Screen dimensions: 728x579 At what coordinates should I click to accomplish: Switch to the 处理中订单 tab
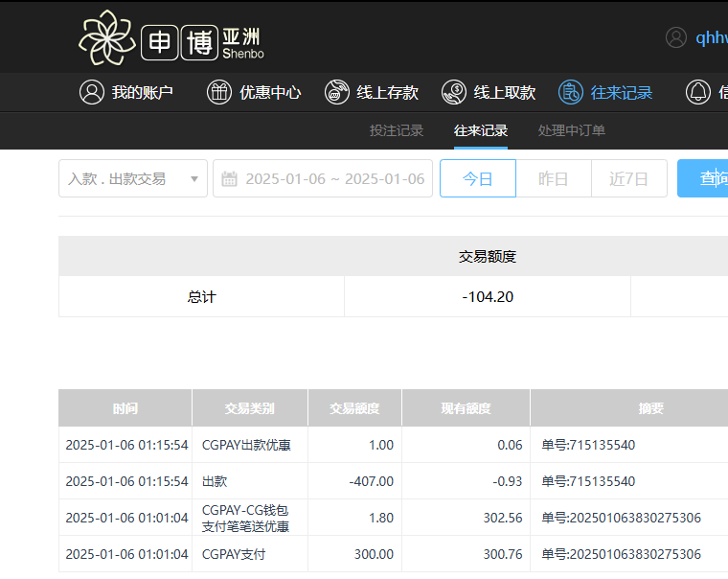pyautogui.click(x=571, y=130)
